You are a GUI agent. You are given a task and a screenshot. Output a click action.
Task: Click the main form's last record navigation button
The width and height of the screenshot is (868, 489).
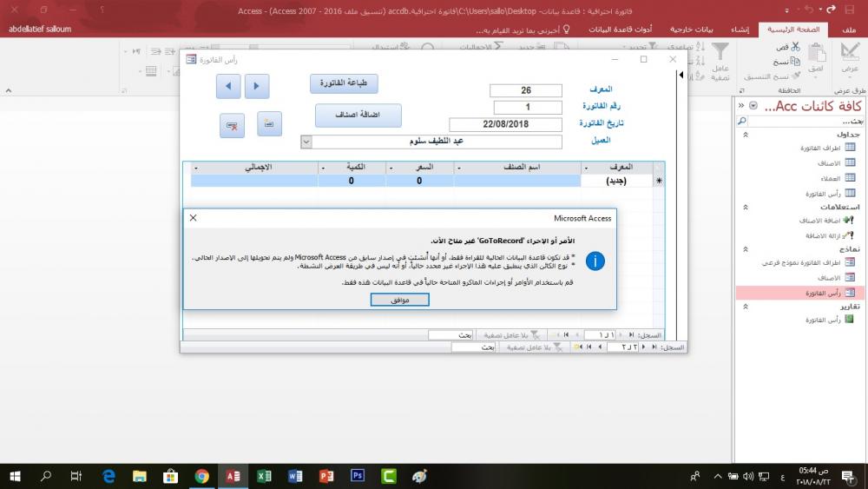(589, 347)
